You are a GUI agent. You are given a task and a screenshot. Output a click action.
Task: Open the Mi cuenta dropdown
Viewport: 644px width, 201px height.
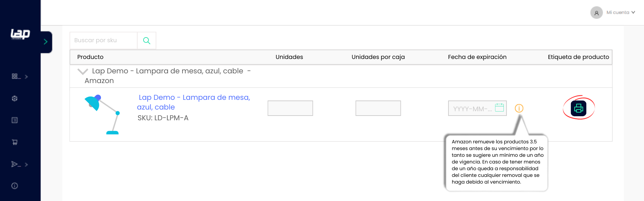(x=621, y=12)
